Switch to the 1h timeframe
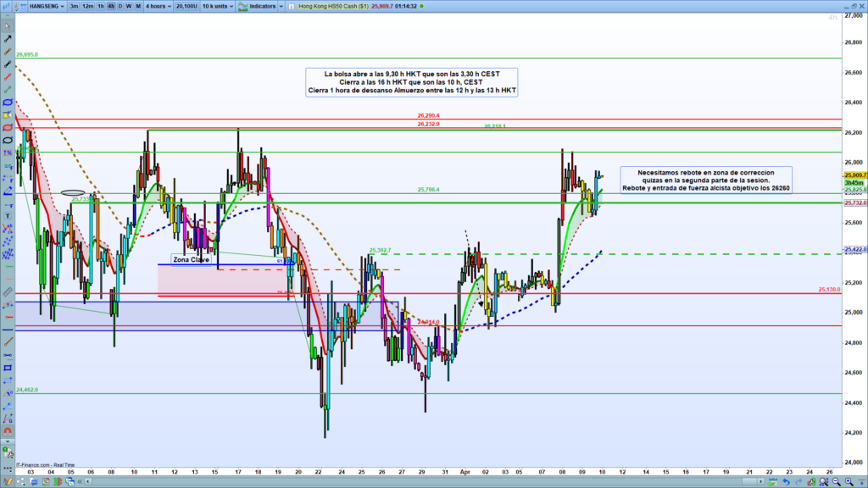The image size is (868, 488). coord(101,6)
